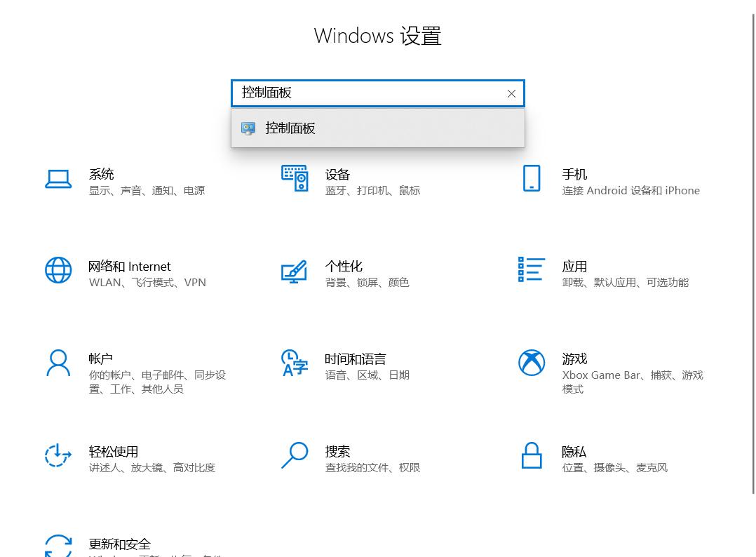Open 网络和 Internet settings title
Image resolution: width=756 pixels, height=557 pixels.
pyautogui.click(x=129, y=266)
